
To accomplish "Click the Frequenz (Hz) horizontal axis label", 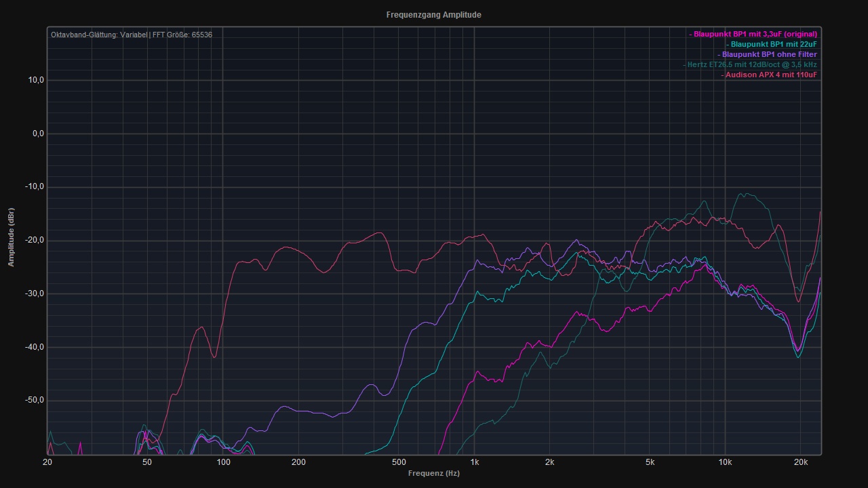I will click(x=434, y=473).
